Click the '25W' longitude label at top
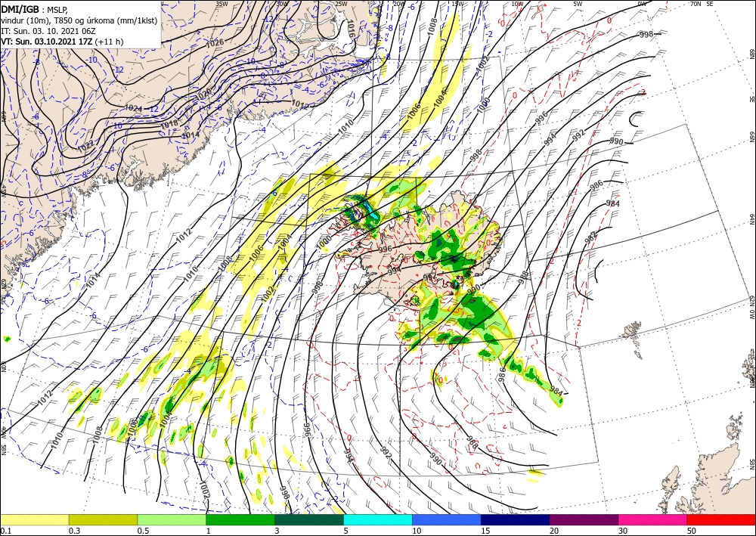Viewport: 756px width, 536px height. [341, 3]
